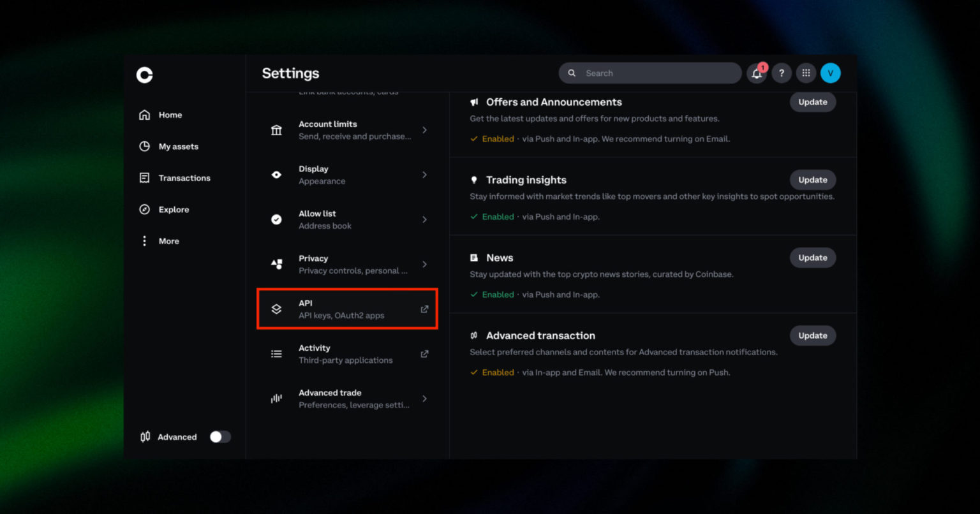Open the More sidebar menu
980x514 pixels.
(168, 241)
